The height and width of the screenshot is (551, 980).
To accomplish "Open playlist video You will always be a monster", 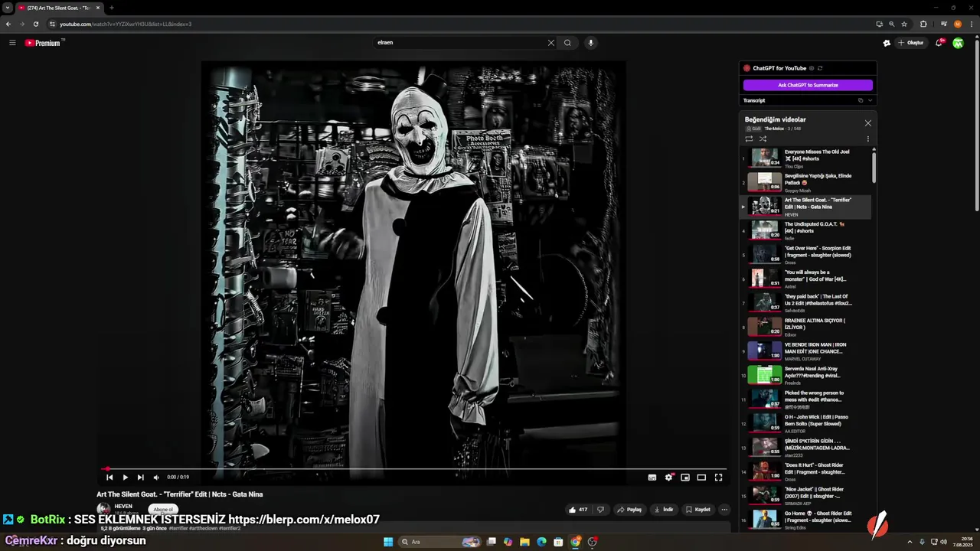I will click(x=805, y=279).
